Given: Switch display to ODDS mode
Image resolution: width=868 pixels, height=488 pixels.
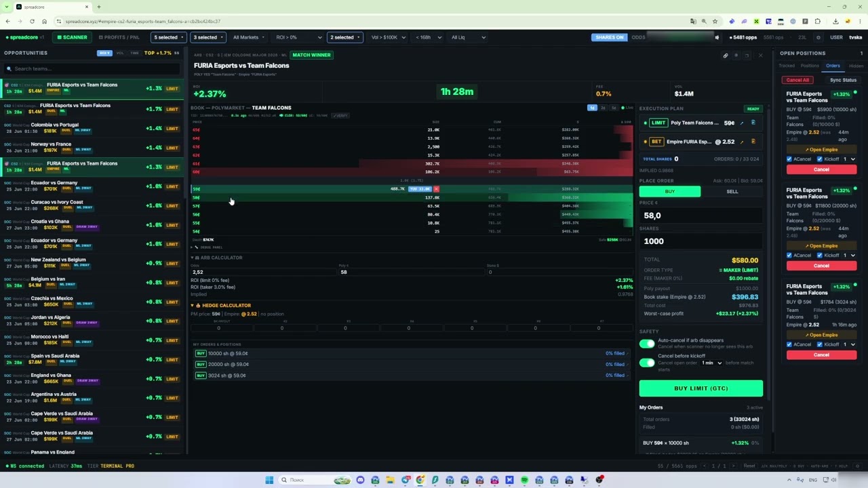Looking at the screenshot, I should coord(639,37).
